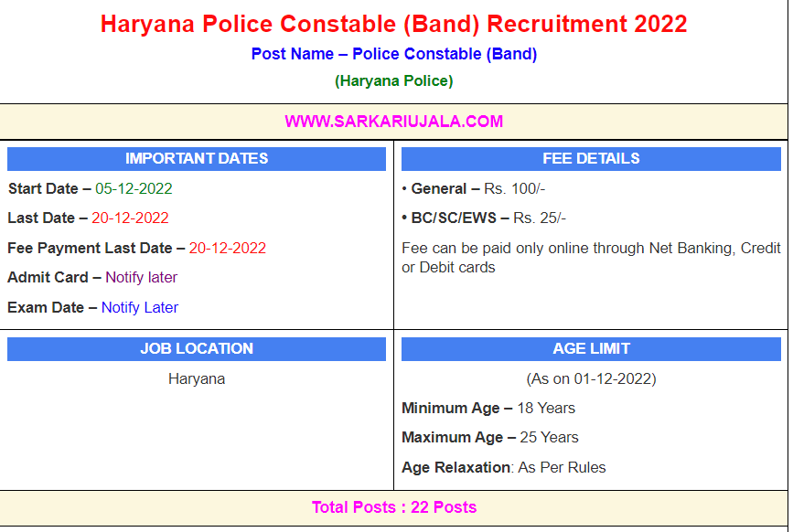Select the Post Name Police Constable (Band) text

point(393,54)
